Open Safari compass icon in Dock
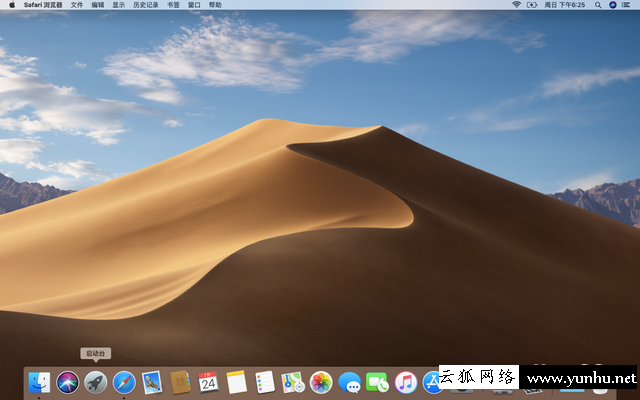 124,382
